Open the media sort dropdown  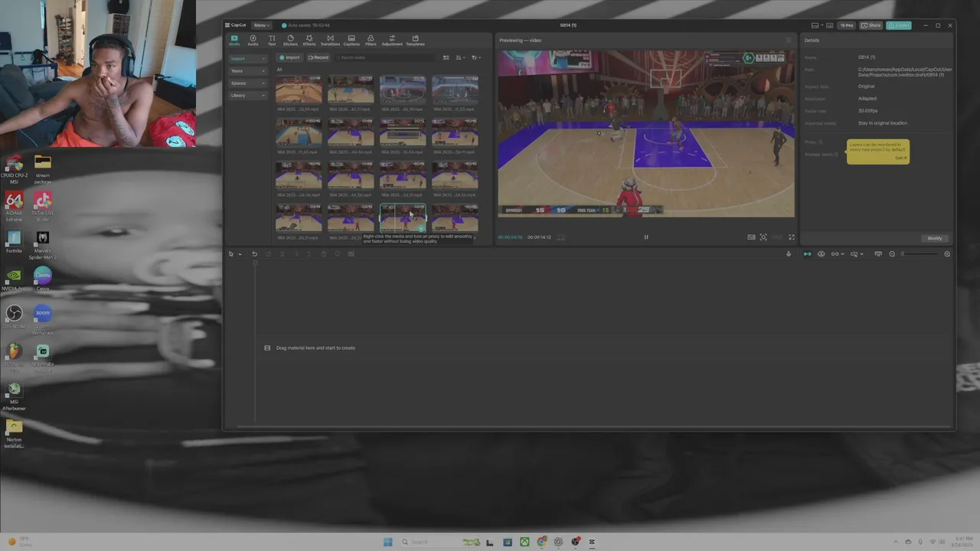[x=460, y=57]
